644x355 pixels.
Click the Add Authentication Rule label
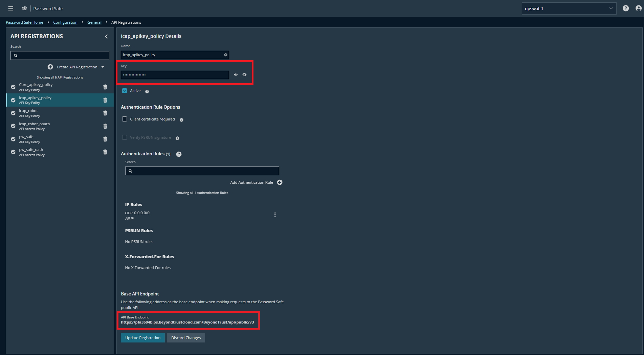click(x=252, y=182)
